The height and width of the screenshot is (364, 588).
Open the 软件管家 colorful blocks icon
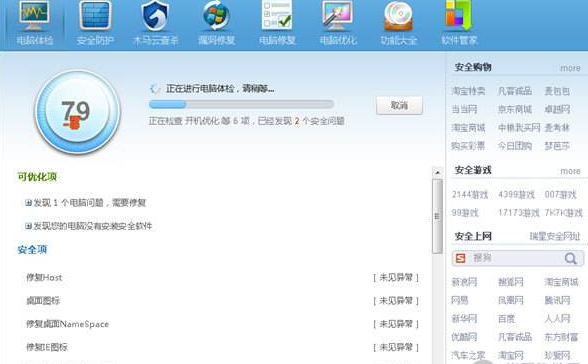click(x=458, y=16)
